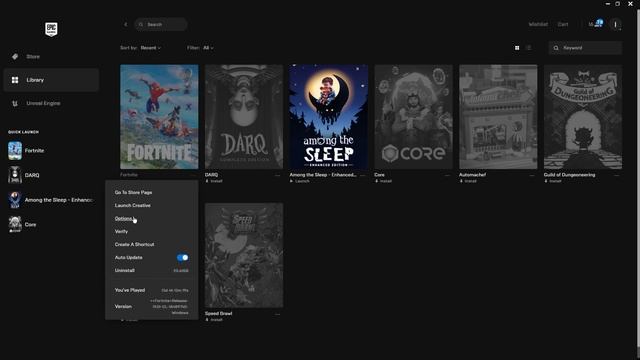Open Automachef more options ellipsis

(x=532, y=175)
